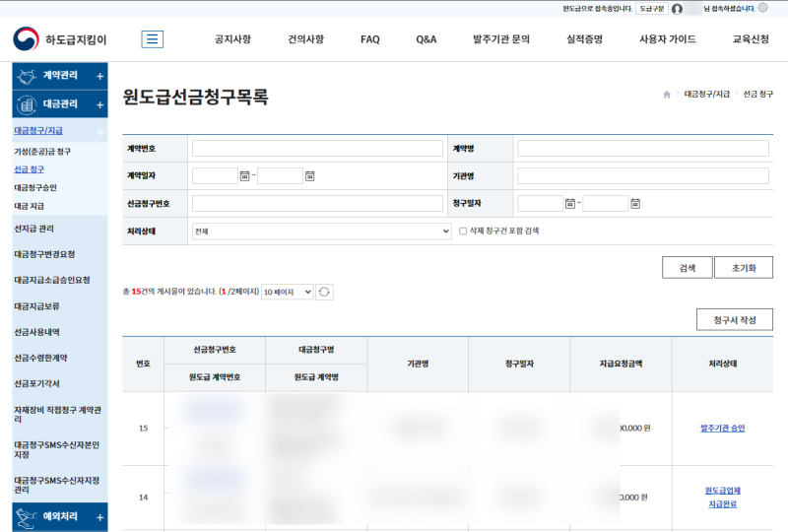Click the 검색 button

[687, 268]
